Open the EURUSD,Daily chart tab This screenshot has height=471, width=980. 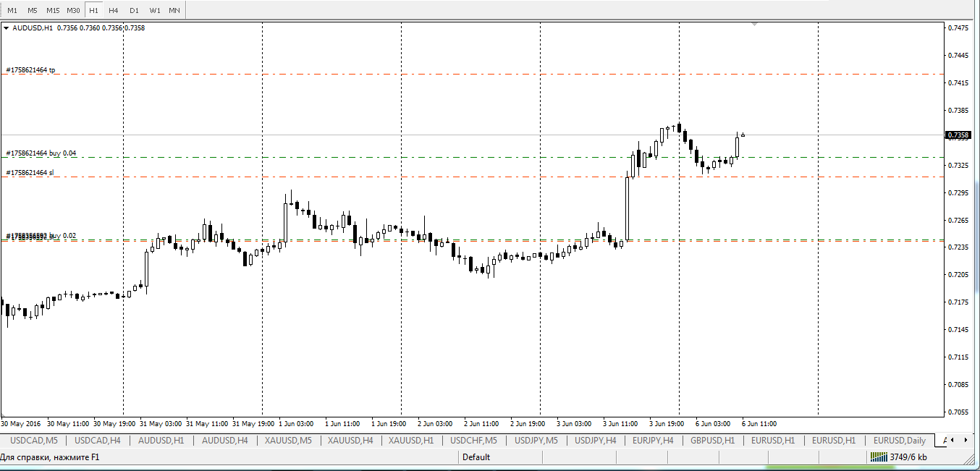point(899,440)
